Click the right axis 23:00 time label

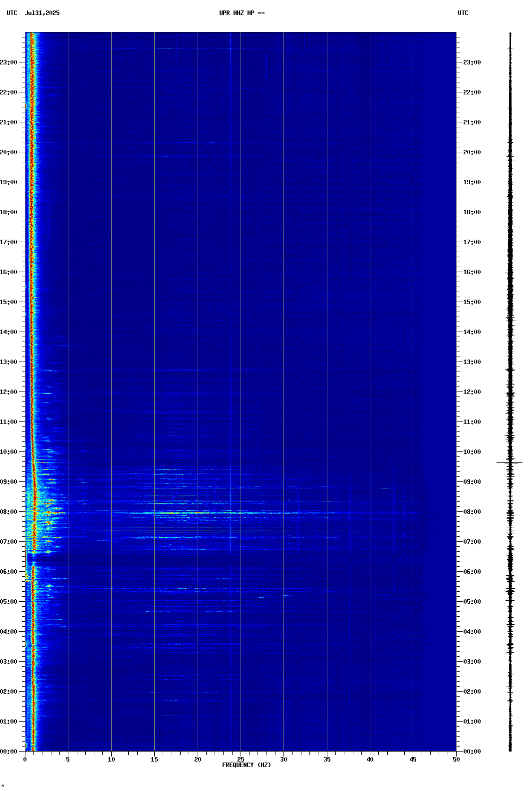point(472,62)
